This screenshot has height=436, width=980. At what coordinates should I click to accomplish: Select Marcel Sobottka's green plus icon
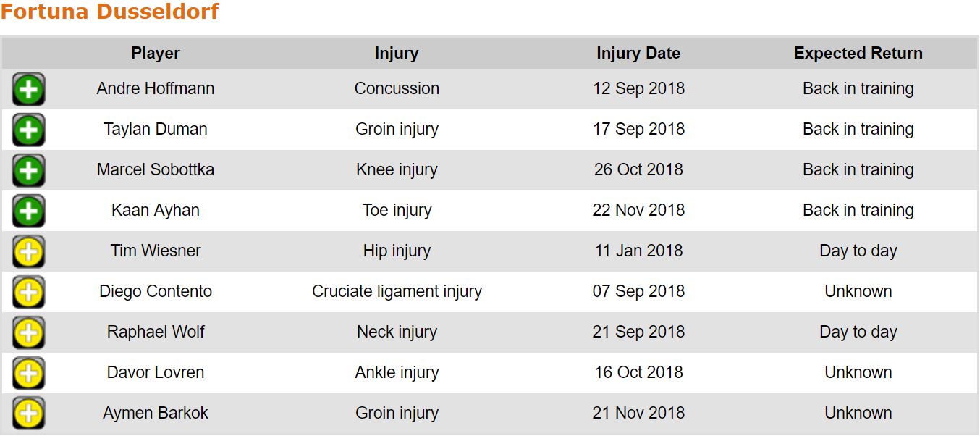28,171
